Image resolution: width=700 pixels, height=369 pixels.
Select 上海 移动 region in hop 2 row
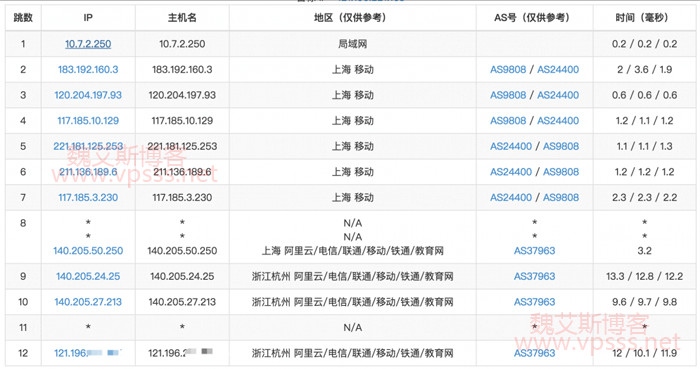click(353, 69)
